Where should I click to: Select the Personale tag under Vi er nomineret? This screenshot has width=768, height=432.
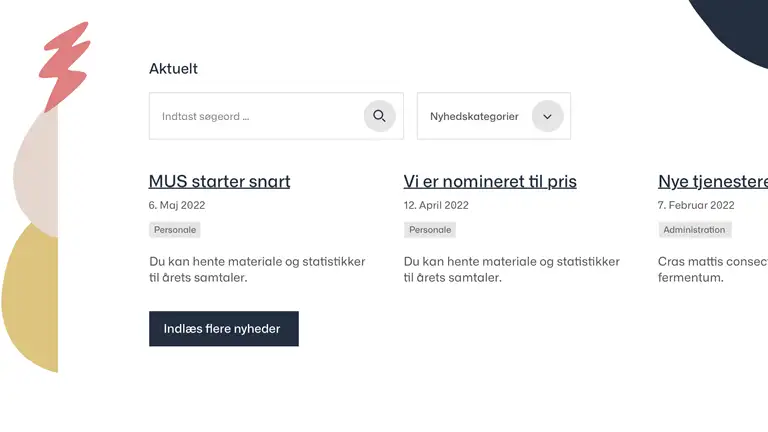(430, 230)
